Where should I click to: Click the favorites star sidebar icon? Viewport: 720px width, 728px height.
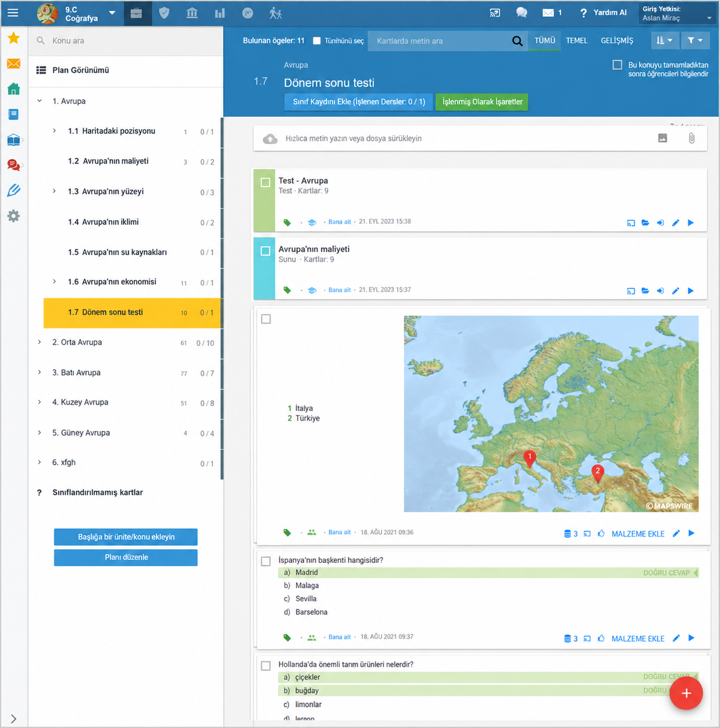(x=14, y=38)
